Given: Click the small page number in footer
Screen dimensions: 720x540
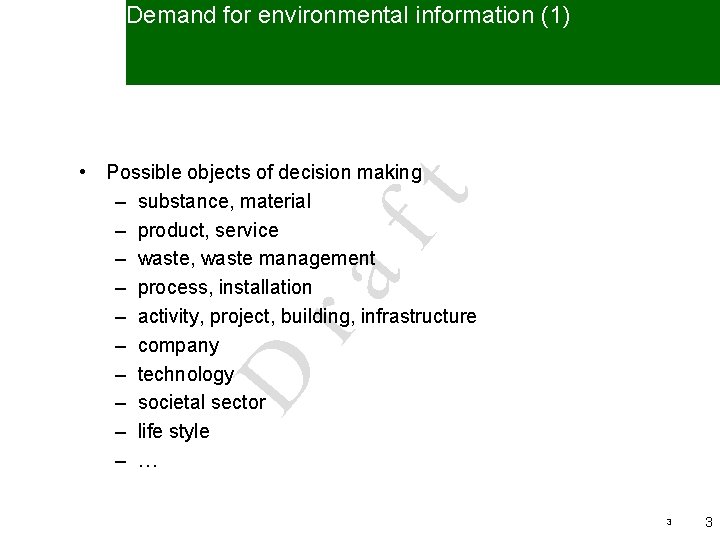Looking at the screenshot, I should pyautogui.click(x=669, y=523).
